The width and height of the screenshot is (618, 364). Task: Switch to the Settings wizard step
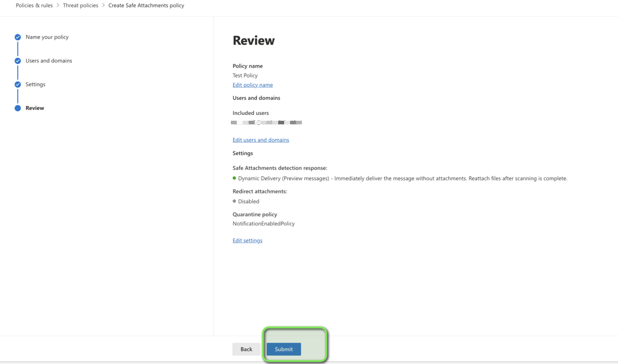coord(36,85)
